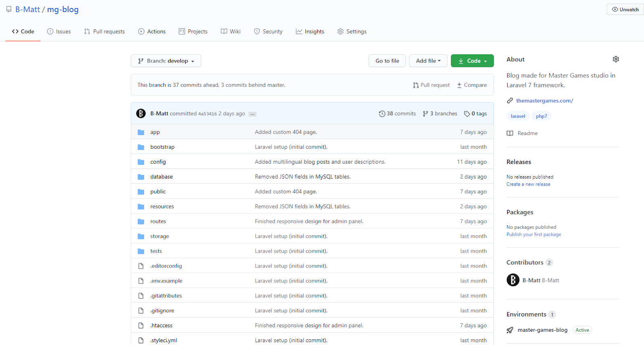Click the .gitattributes file icon
Image resolution: width=644 pixels, height=345 pixels.
(141, 296)
